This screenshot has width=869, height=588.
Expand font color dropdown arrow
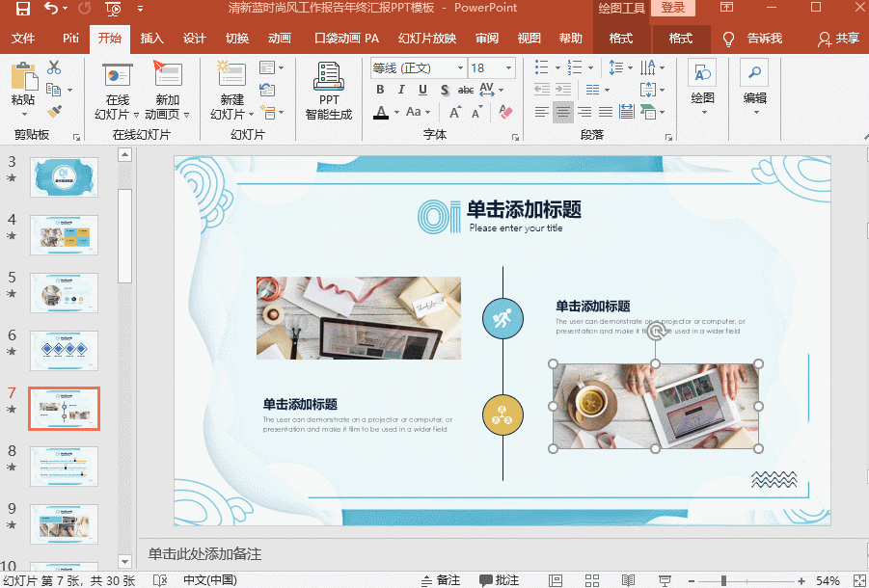click(396, 113)
